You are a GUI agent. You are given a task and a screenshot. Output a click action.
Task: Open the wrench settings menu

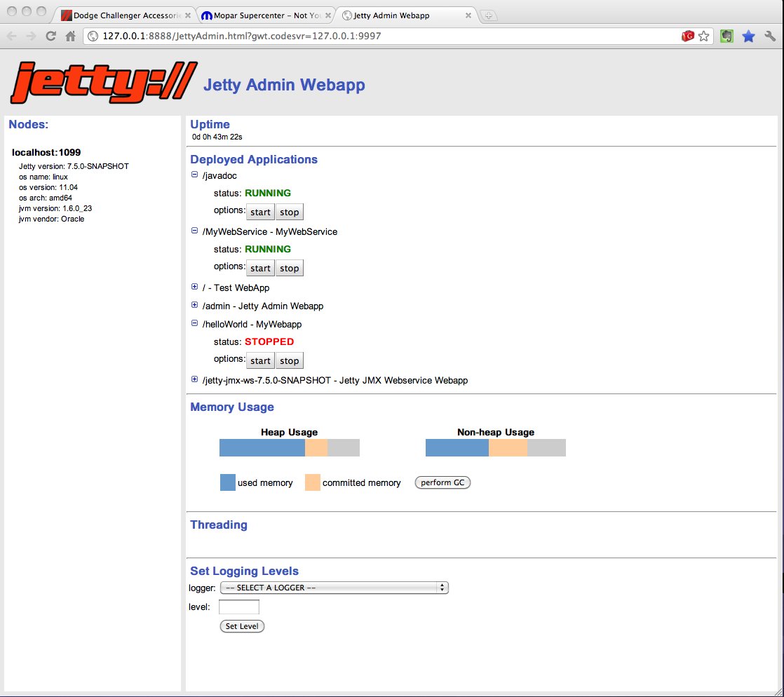click(770, 36)
